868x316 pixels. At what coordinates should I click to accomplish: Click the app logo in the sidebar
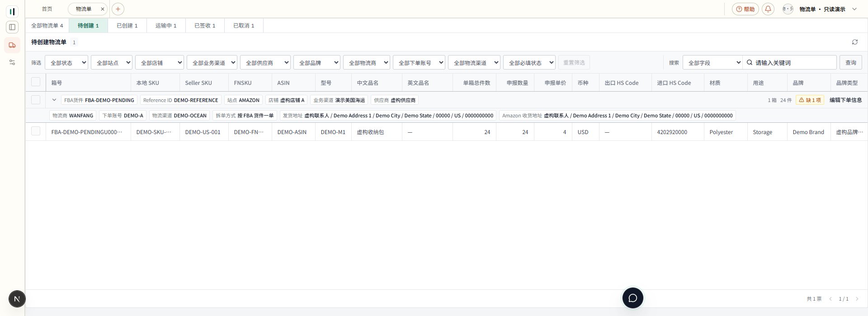[12, 11]
